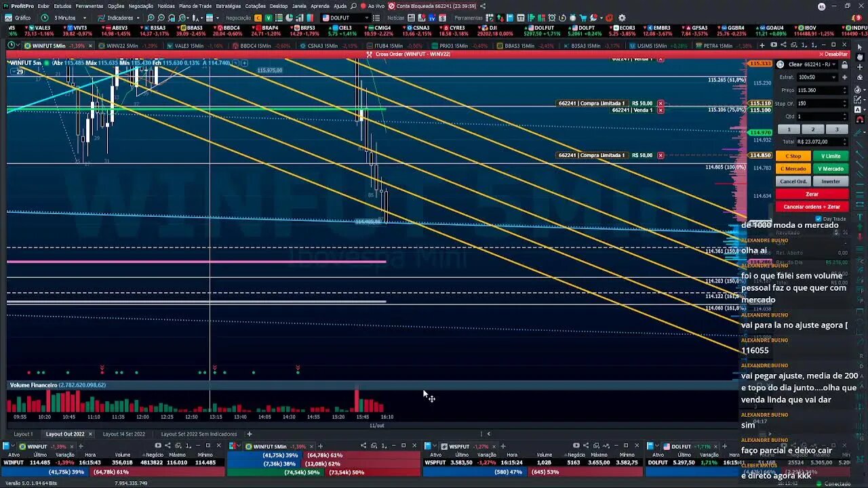Click the notification bell icon

click(856, 18)
